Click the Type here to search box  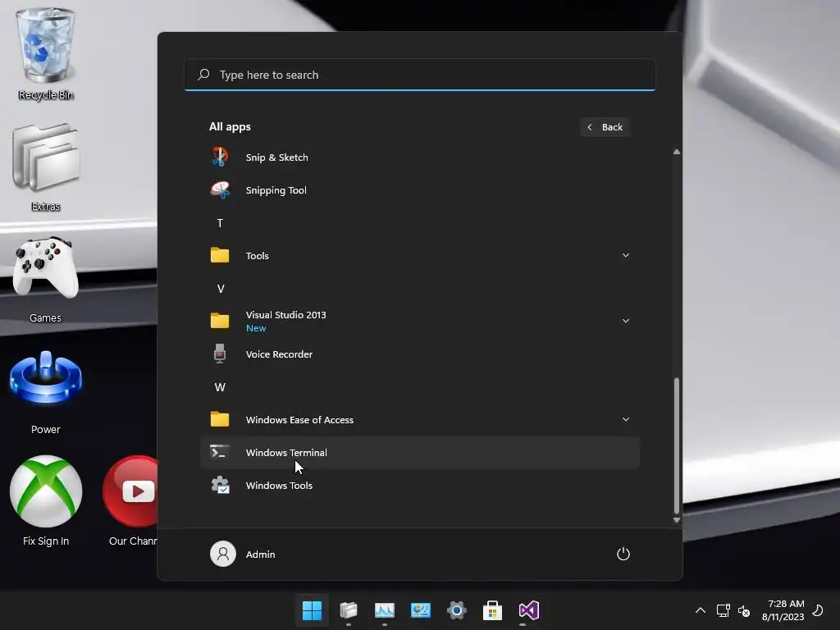point(420,75)
